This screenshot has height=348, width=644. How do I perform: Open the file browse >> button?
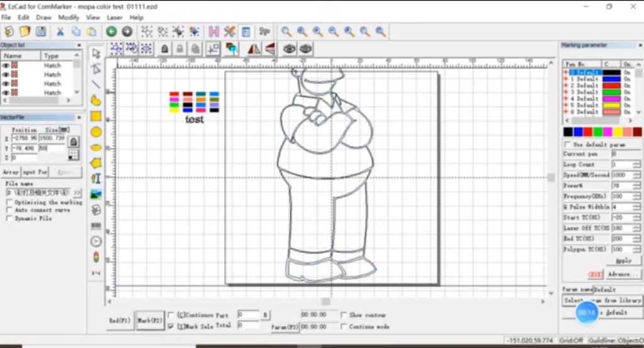click(x=77, y=192)
